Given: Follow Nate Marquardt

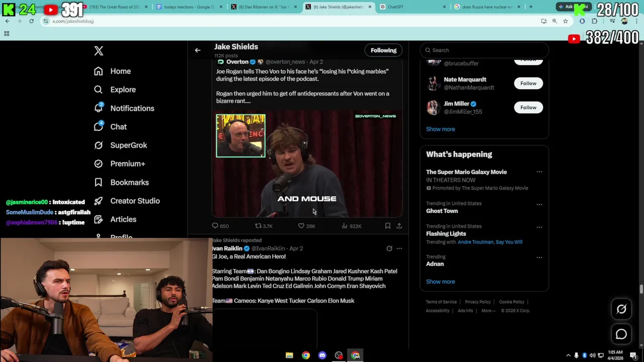Looking at the screenshot, I should point(528,83).
